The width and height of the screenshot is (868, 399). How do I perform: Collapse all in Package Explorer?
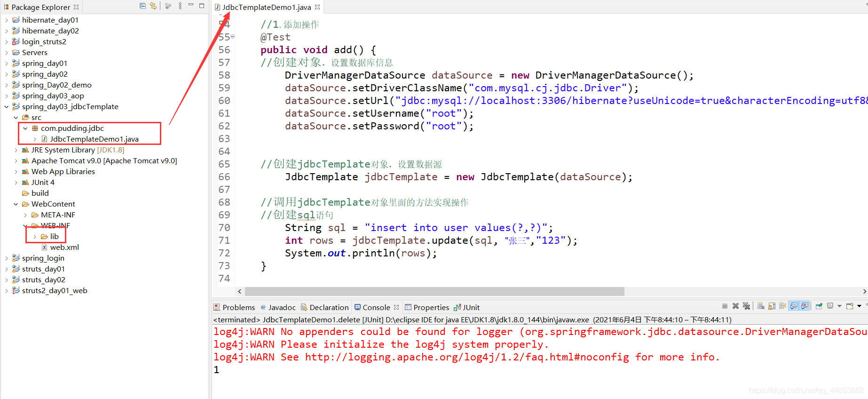click(142, 6)
